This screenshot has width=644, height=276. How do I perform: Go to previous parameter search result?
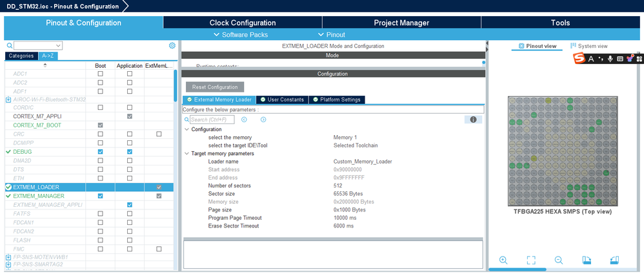tap(244, 120)
